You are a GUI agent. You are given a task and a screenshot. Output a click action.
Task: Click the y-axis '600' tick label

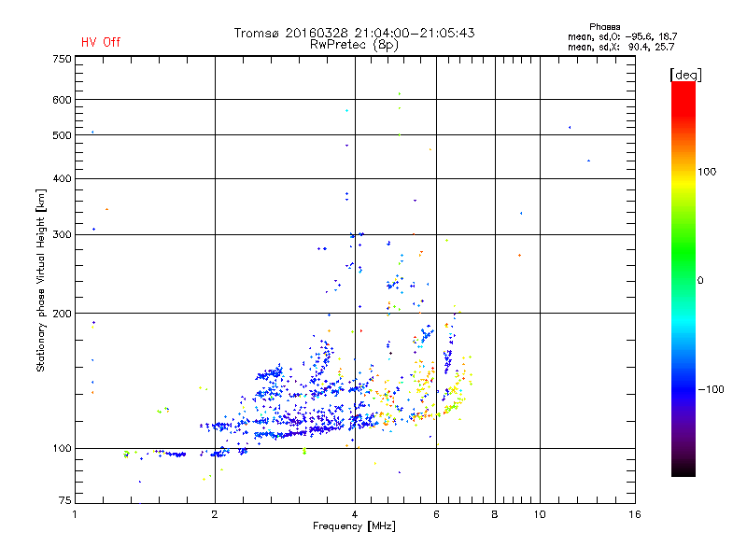(x=62, y=100)
